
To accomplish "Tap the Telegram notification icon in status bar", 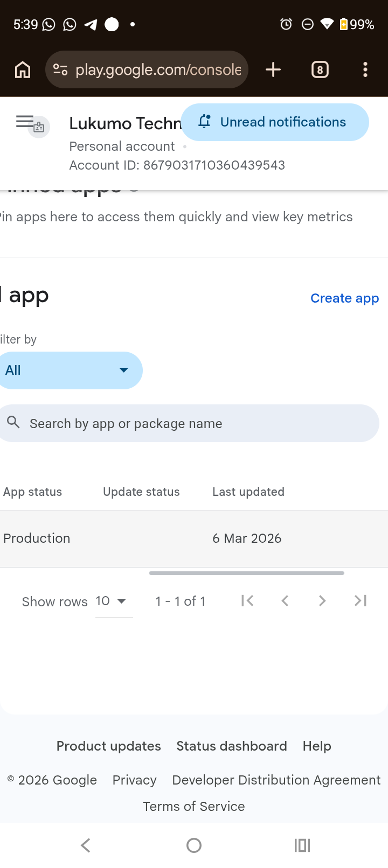I will pos(91,24).
